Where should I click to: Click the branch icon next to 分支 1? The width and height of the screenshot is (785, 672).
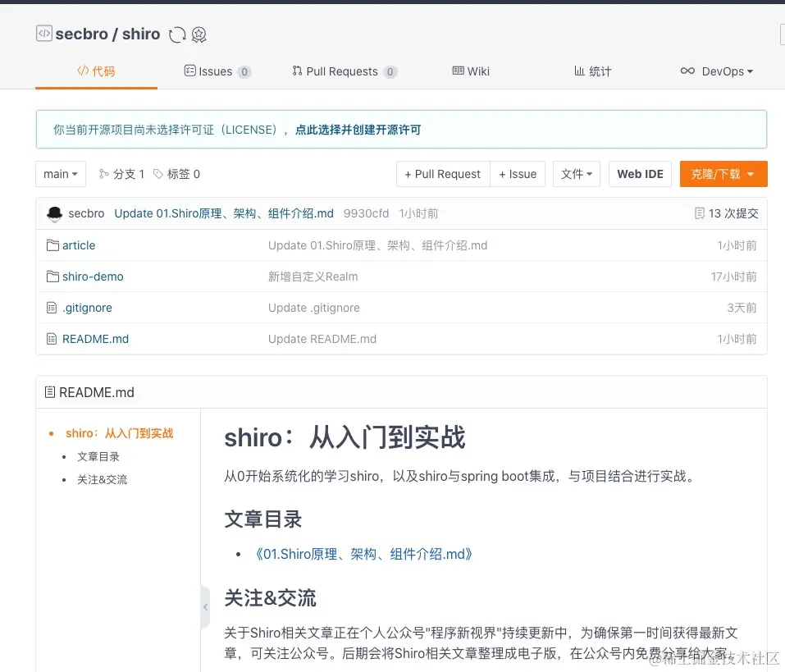[x=103, y=174]
